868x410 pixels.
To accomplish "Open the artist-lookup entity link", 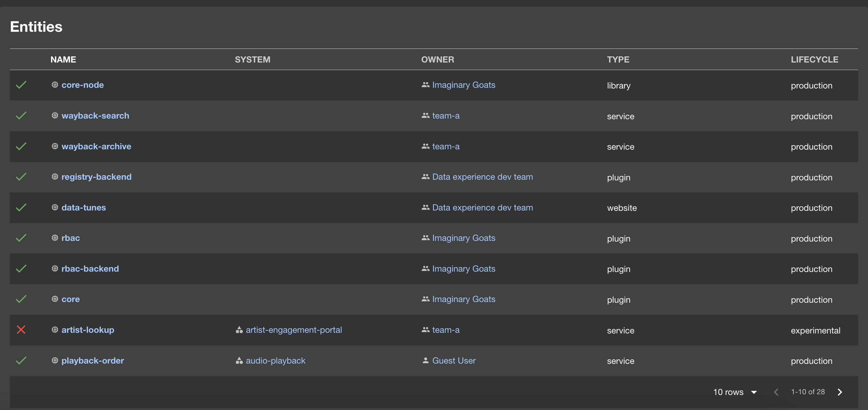I will click(x=88, y=330).
